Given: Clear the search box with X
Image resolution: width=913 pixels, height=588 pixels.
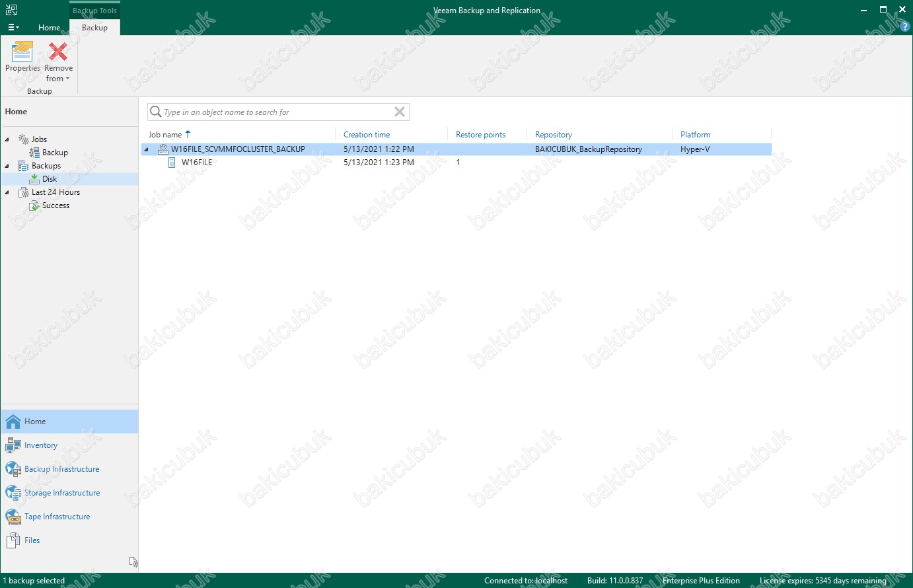Looking at the screenshot, I should 400,112.
